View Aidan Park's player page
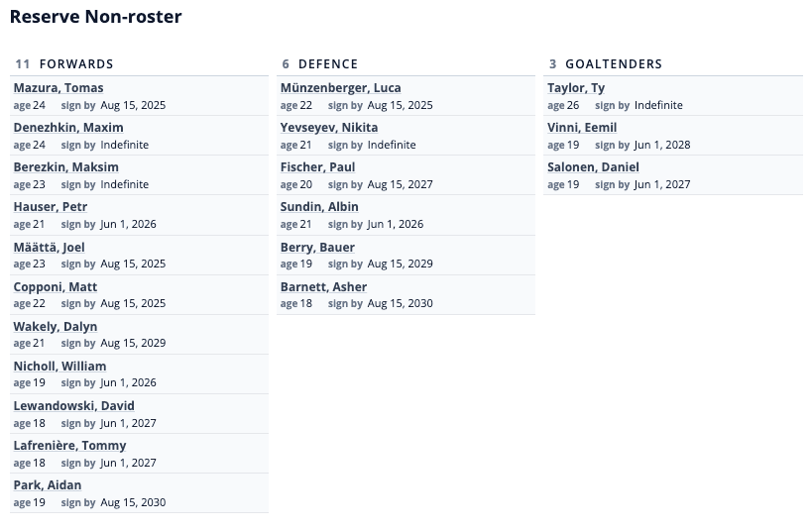This screenshot has height=530, width=812. [x=48, y=485]
